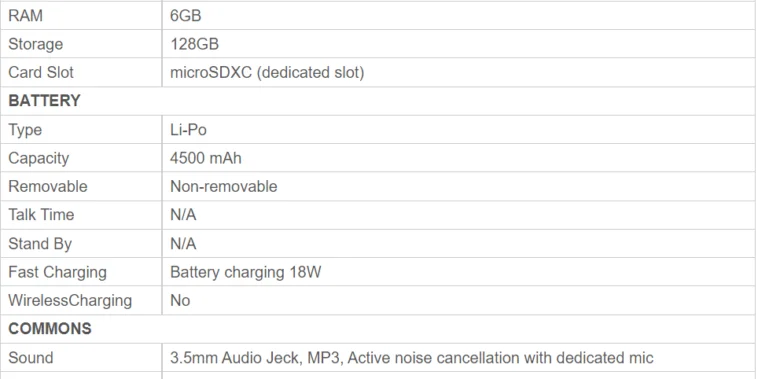Click the COMMONS section header

tap(50, 329)
